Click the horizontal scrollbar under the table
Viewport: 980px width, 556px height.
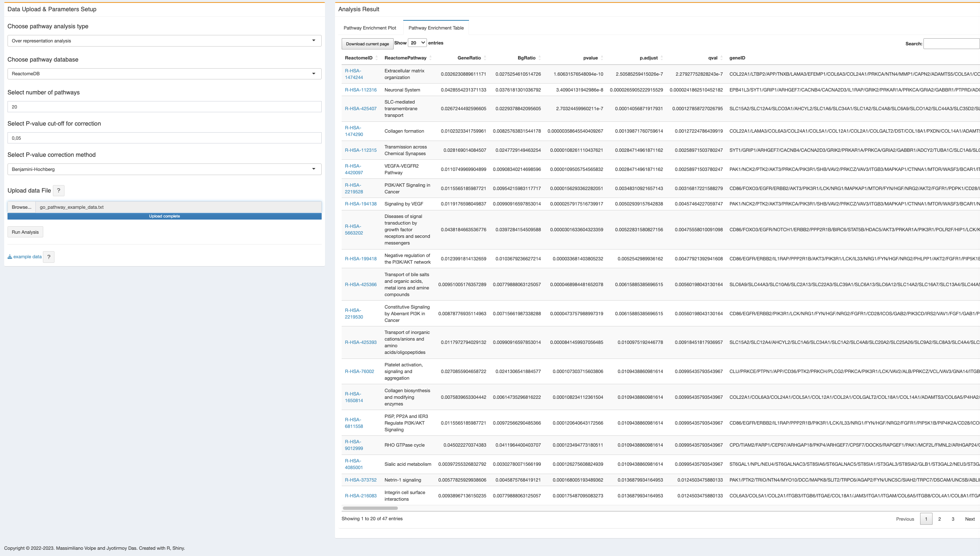[x=370, y=508]
